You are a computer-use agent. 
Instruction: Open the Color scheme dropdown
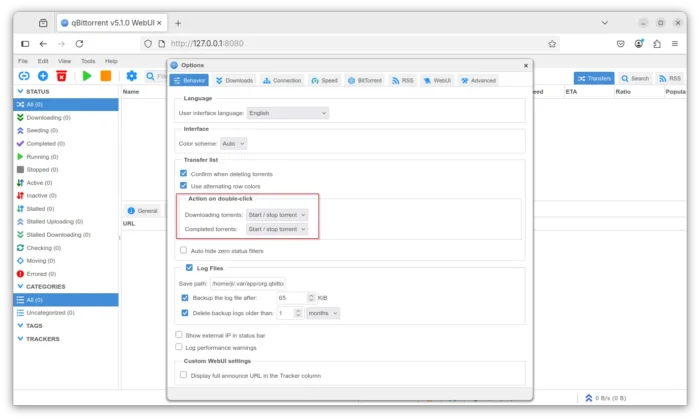click(233, 143)
